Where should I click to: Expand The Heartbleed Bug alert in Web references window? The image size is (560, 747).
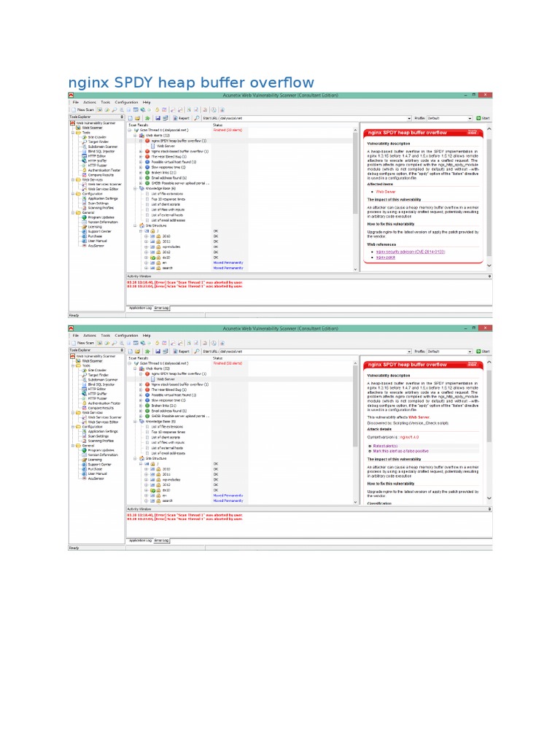141,157
